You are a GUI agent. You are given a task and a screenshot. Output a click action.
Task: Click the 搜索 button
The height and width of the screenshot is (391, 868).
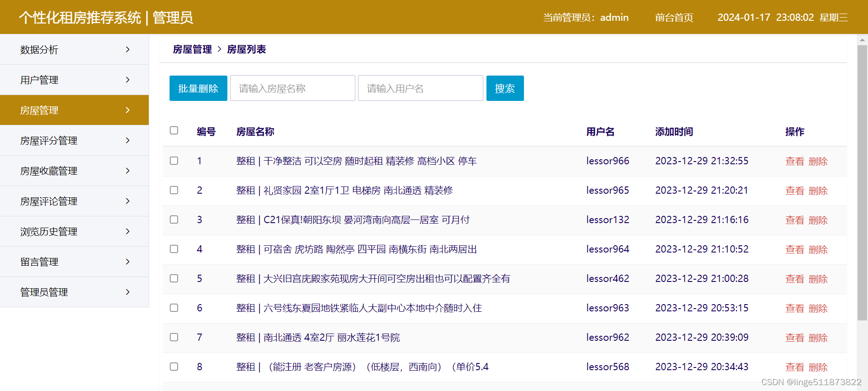point(505,88)
